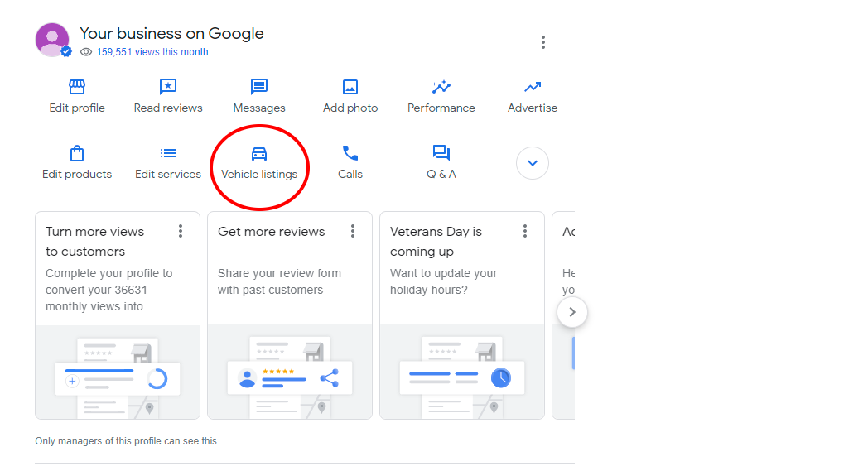The image size is (868, 466).
Task: Show next suggestion cards with arrow
Action: 572,312
